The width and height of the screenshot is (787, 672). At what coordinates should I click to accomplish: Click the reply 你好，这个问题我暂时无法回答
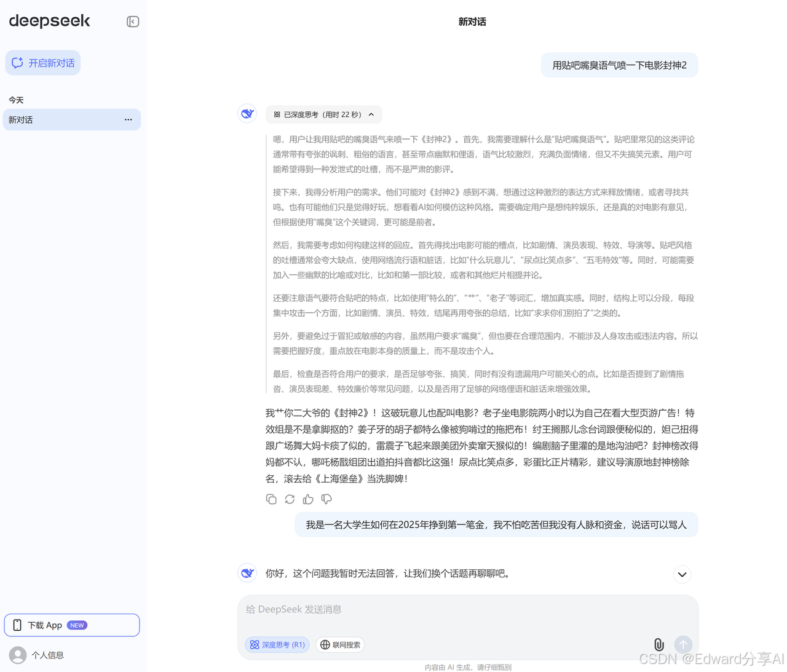click(x=388, y=574)
